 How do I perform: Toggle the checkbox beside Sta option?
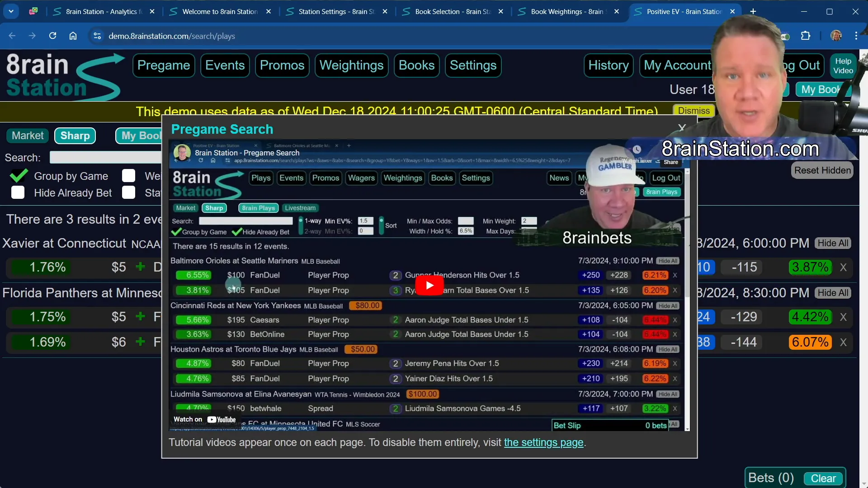point(129,192)
